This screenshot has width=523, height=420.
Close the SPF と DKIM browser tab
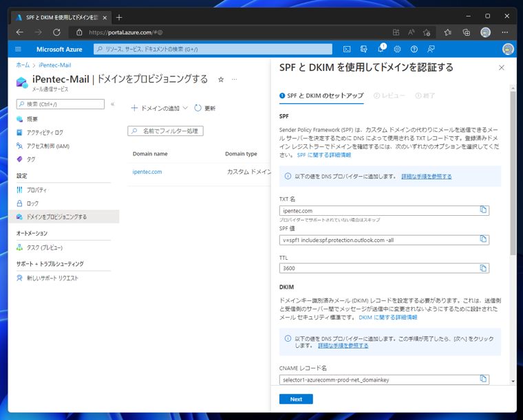tap(105, 18)
